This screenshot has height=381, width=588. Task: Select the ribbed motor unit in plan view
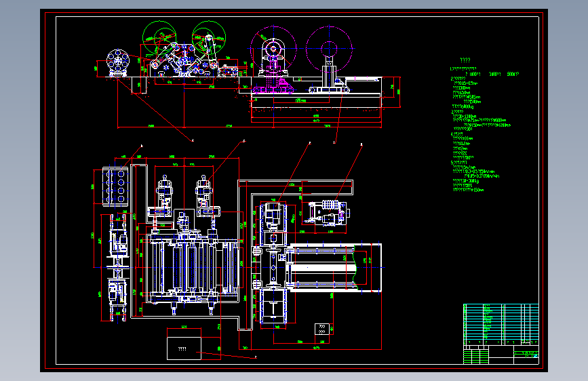tap(329, 214)
